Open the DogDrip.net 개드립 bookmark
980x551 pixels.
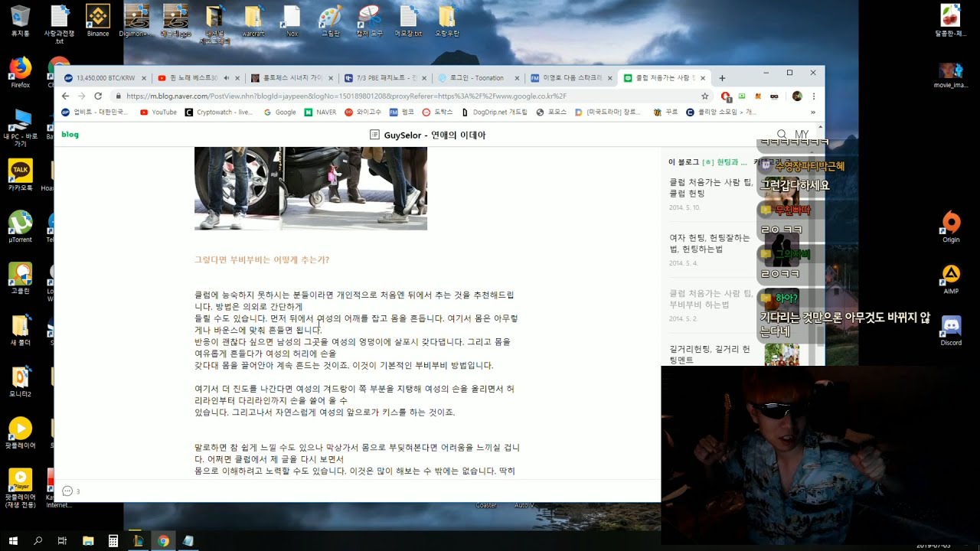pos(495,112)
